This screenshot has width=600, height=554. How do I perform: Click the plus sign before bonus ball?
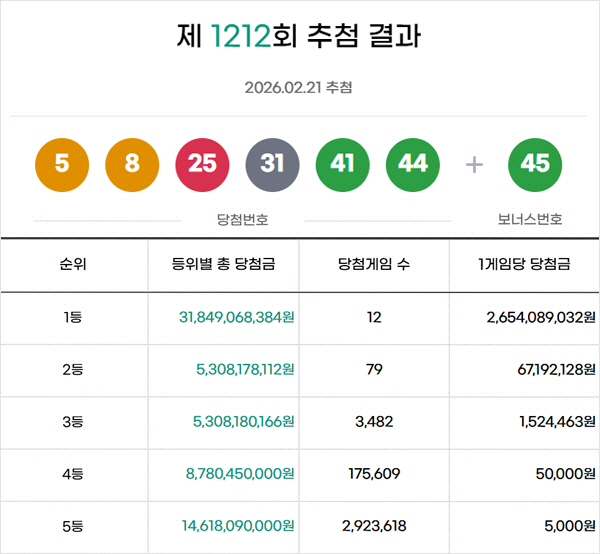(475, 164)
